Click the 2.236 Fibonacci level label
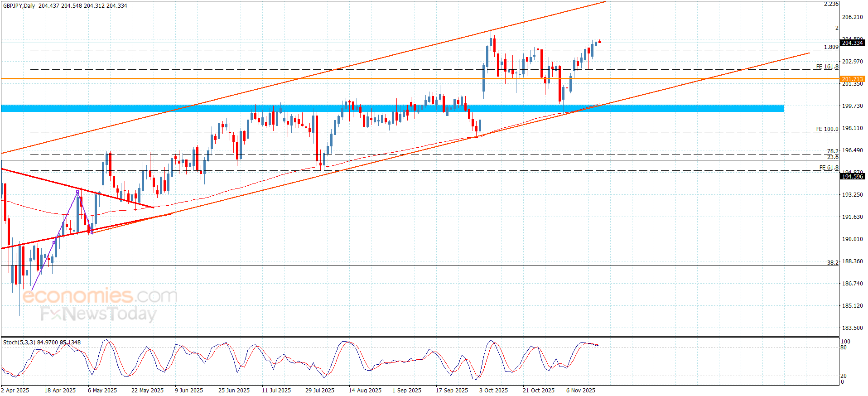Image resolution: width=868 pixels, height=396 pixels. pyautogui.click(x=831, y=4)
